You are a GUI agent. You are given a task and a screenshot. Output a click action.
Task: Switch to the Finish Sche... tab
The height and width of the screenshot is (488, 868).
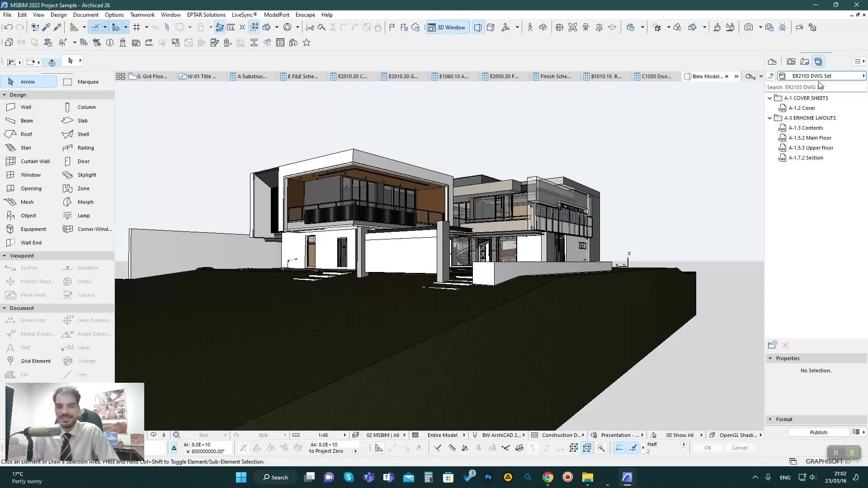(x=555, y=76)
